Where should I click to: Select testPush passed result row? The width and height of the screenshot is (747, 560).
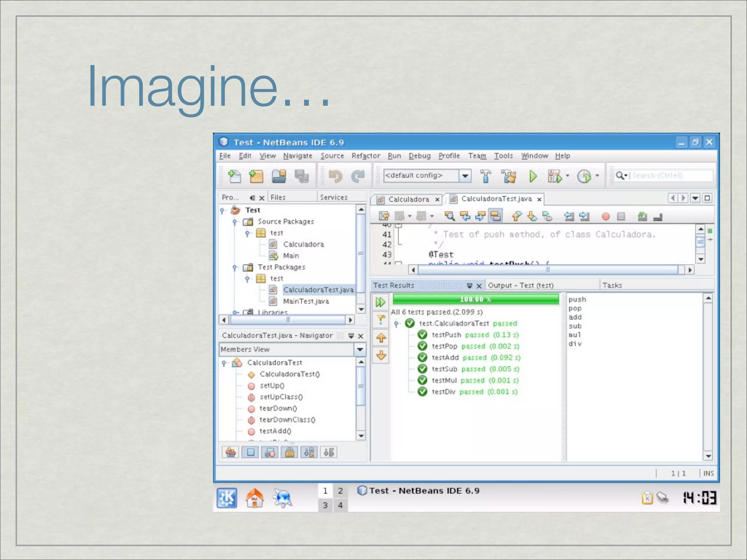click(x=475, y=335)
